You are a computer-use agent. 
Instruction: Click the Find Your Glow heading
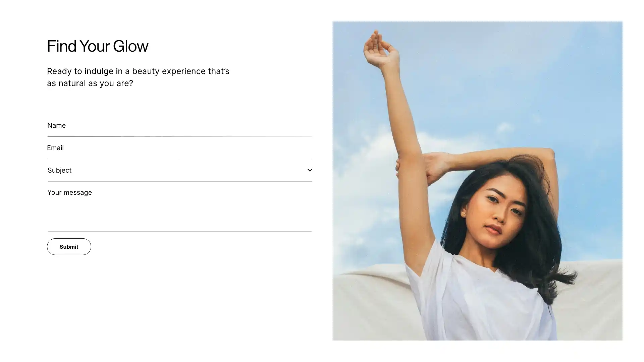point(98,46)
